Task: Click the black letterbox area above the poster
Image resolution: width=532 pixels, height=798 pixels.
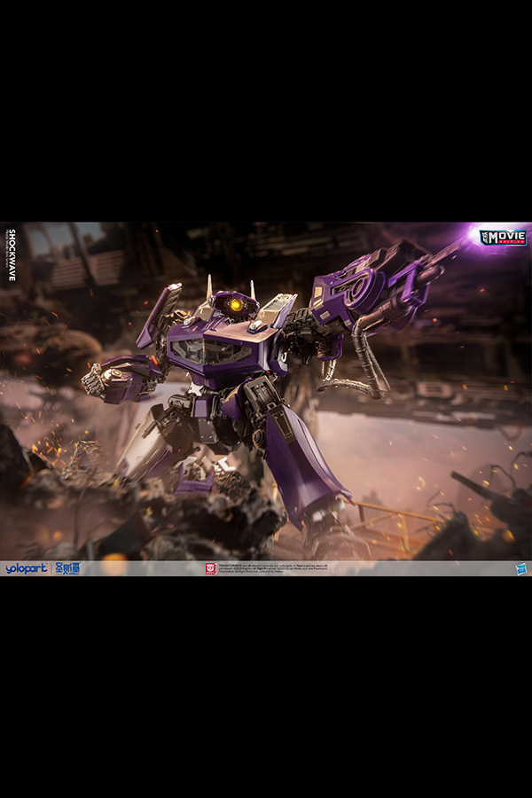Action: [x=266, y=106]
